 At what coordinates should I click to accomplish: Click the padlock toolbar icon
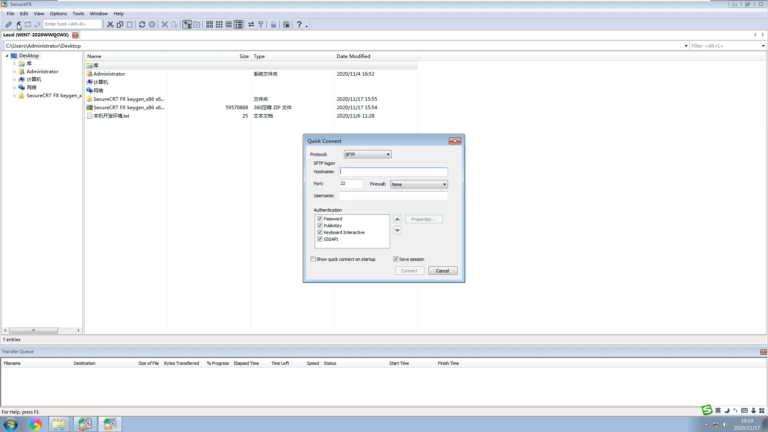(x=273, y=24)
